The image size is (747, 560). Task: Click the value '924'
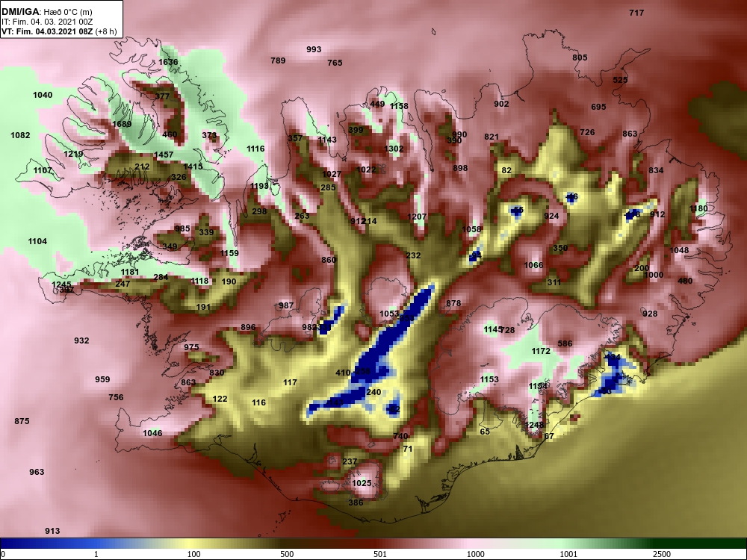551,217
